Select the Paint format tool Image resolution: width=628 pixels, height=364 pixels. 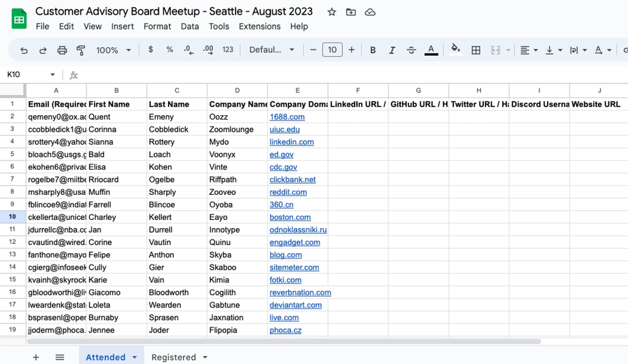[80, 50]
